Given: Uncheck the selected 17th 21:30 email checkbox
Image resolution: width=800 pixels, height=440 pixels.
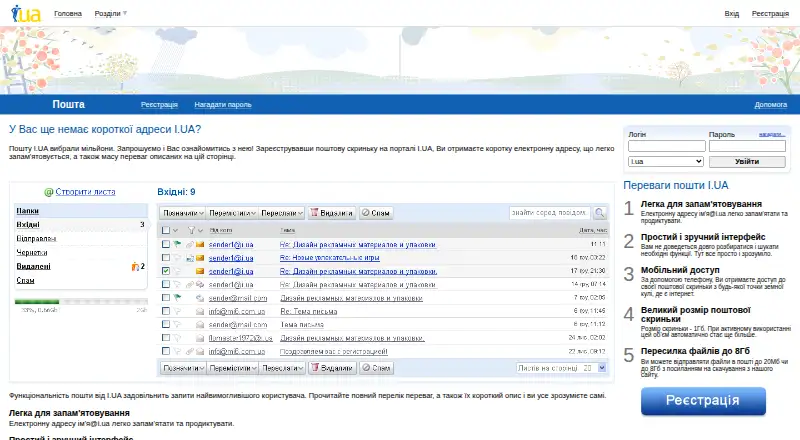Looking at the screenshot, I should pos(166,271).
